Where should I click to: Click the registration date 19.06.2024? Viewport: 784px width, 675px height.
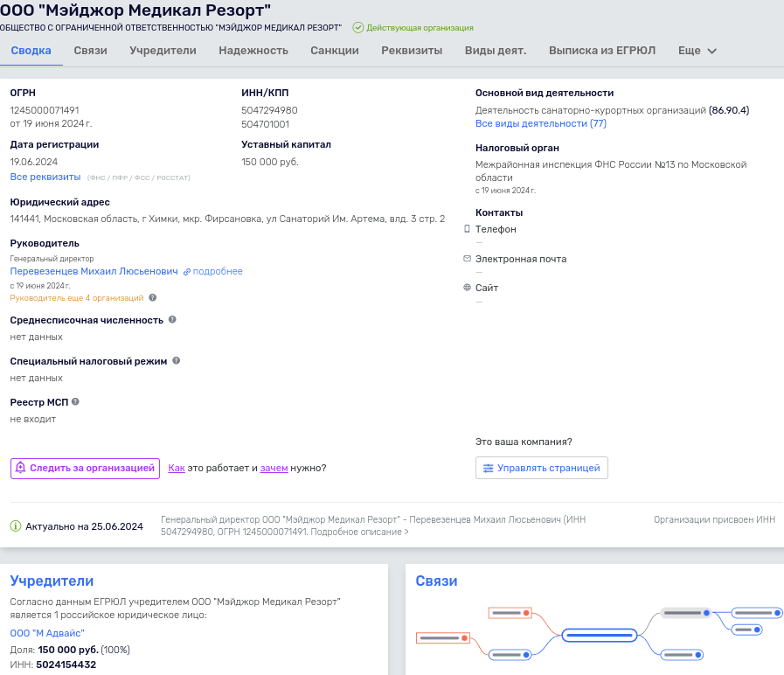click(x=33, y=162)
